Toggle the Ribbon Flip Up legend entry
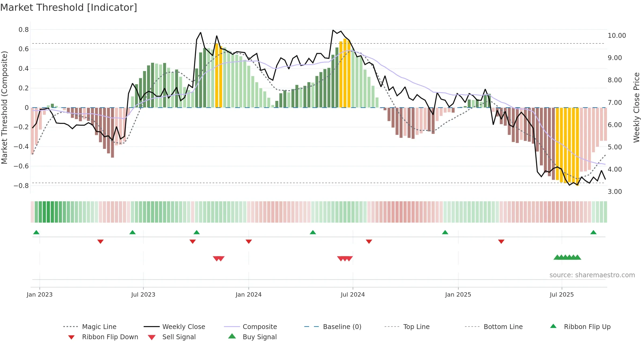This screenshot has width=644, height=362. click(x=580, y=327)
